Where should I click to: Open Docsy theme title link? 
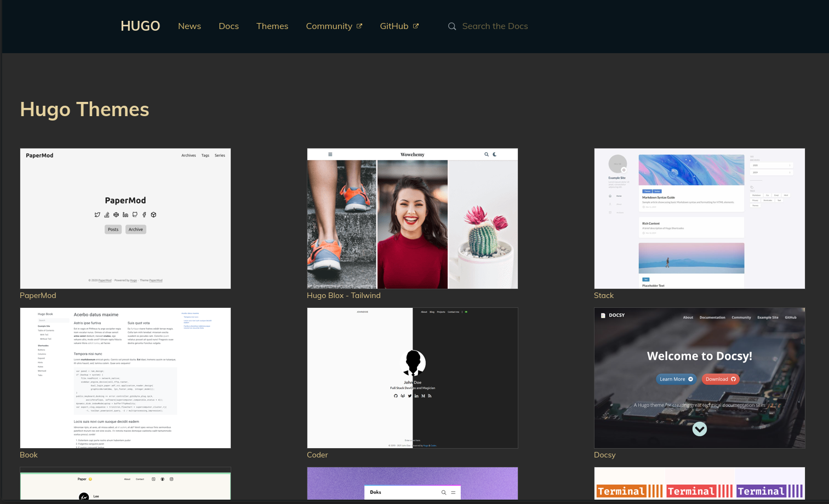coord(605,455)
